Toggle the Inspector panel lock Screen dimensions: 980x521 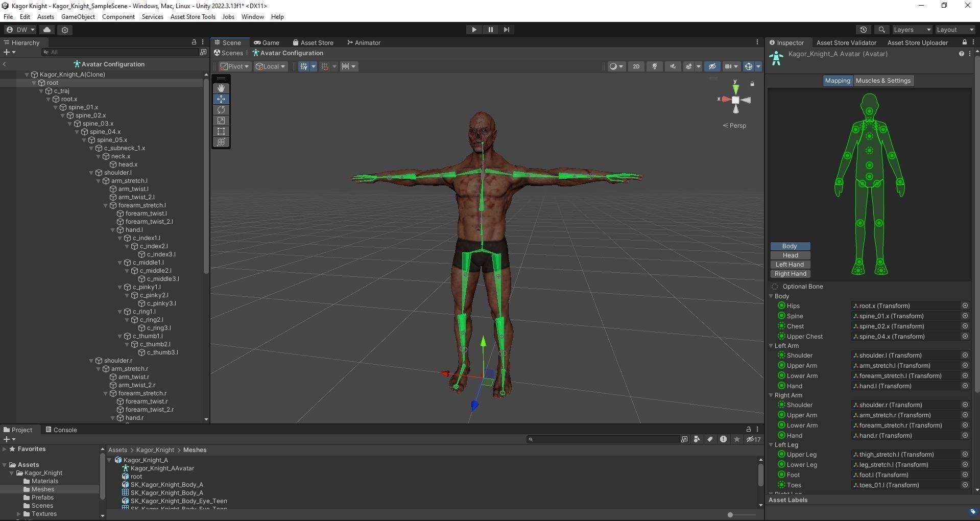coord(964,42)
